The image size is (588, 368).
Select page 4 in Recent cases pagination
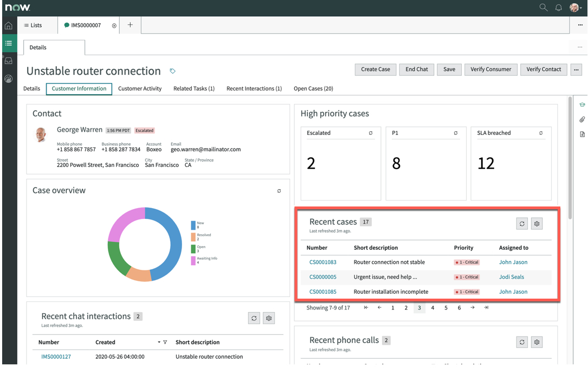click(432, 308)
